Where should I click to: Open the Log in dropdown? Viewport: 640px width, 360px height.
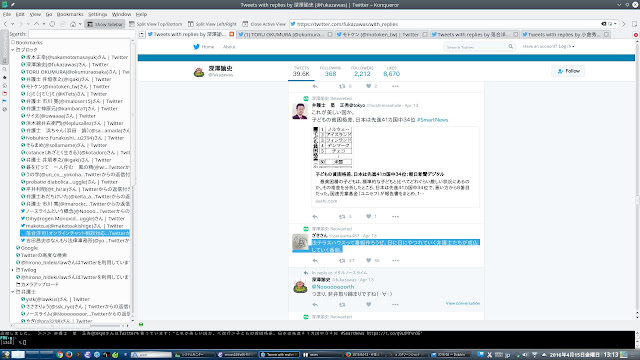tap(549, 47)
